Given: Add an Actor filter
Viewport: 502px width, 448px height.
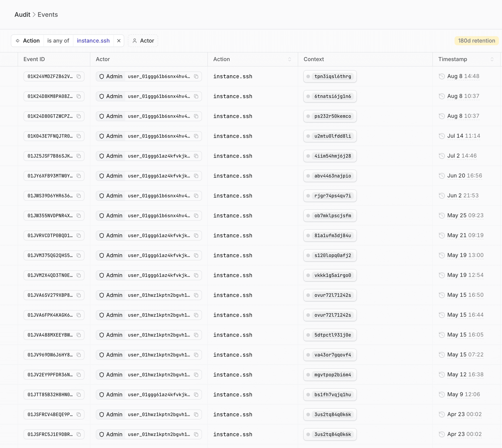Looking at the screenshot, I should pos(143,41).
